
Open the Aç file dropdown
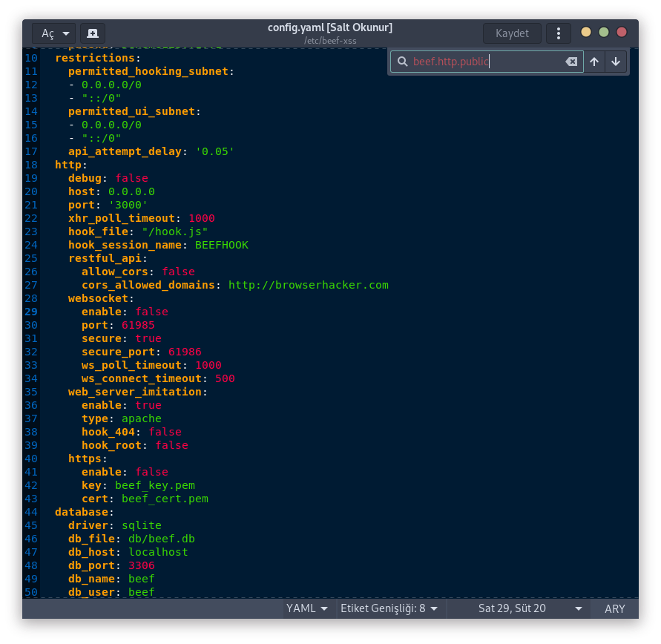53,33
